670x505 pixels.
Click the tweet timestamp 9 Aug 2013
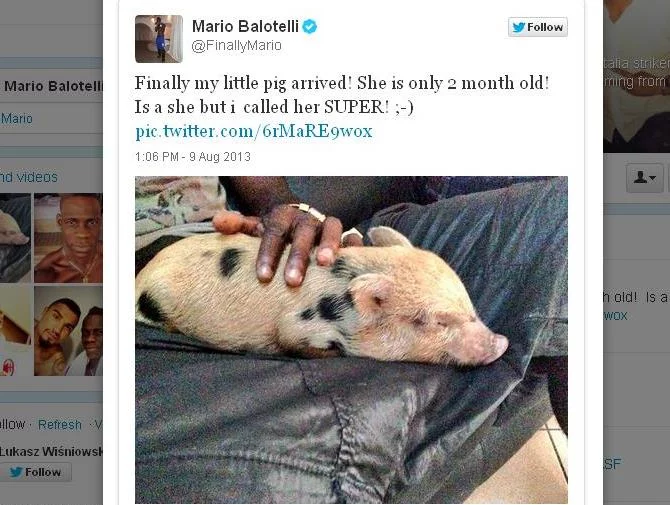pos(193,157)
